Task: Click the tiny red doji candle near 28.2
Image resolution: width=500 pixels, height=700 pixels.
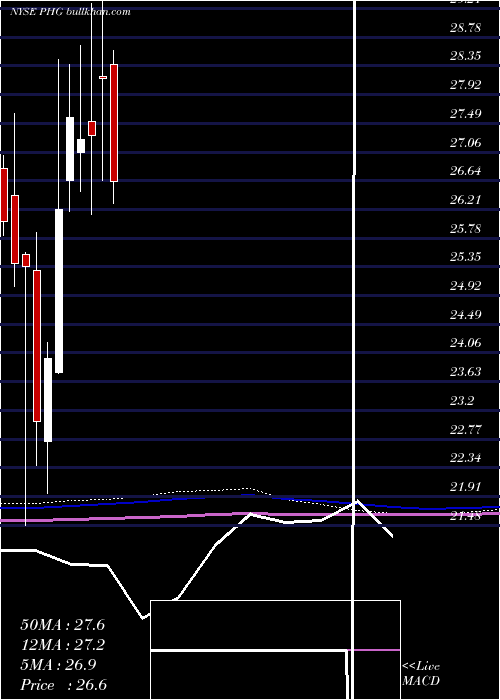Action: point(103,77)
